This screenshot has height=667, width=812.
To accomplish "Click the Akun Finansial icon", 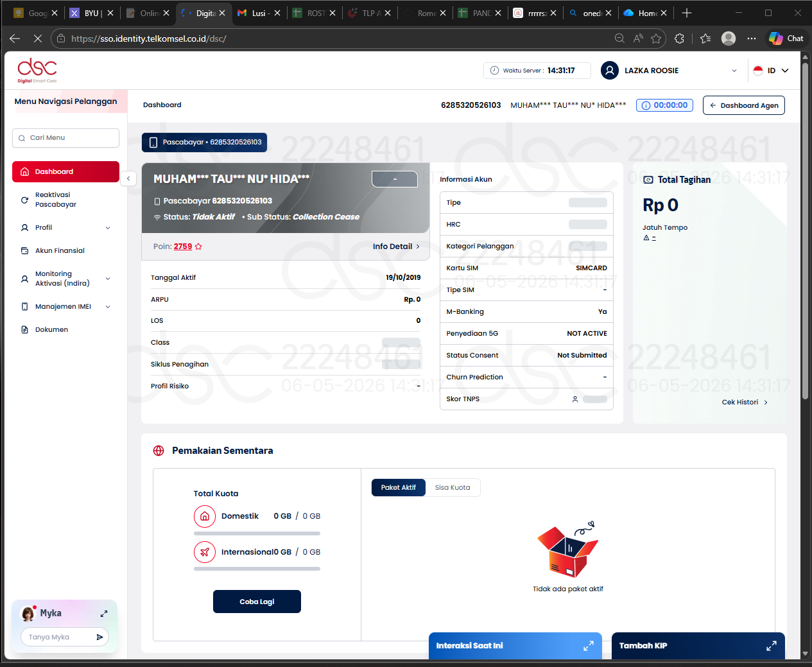I will click(x=24, y=250).
